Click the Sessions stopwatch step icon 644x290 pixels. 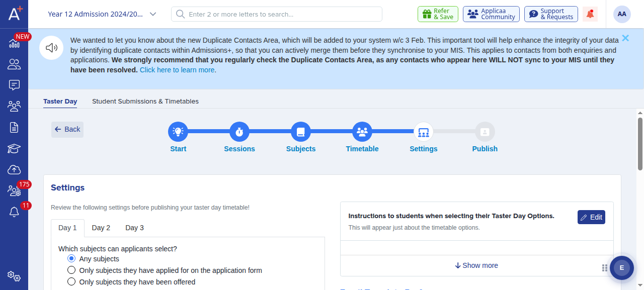(x=239, y=132)
